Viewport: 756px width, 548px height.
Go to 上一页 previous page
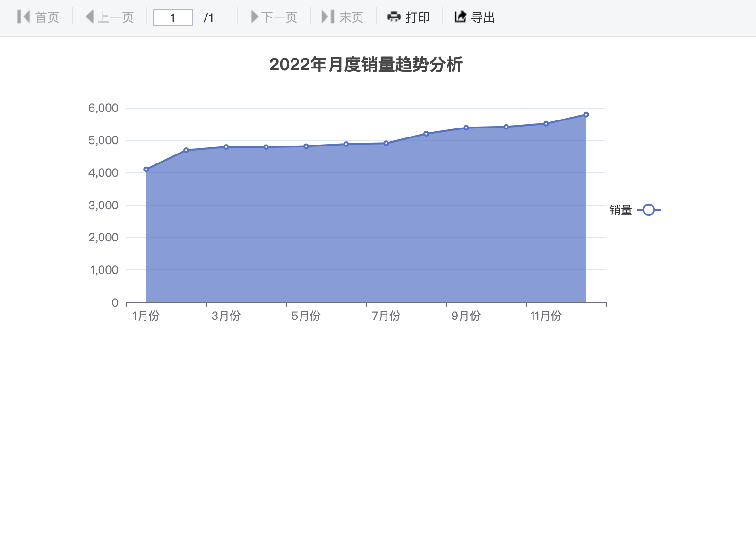pyautogui.click(x=110, y=17)
